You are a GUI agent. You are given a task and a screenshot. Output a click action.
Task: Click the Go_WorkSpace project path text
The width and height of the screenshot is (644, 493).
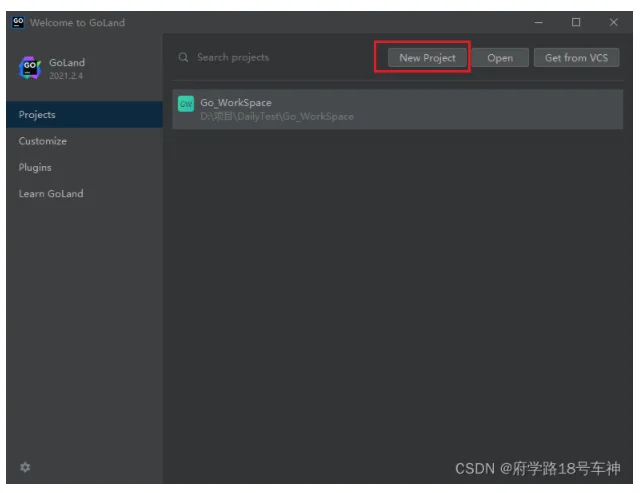coord(277,117)
